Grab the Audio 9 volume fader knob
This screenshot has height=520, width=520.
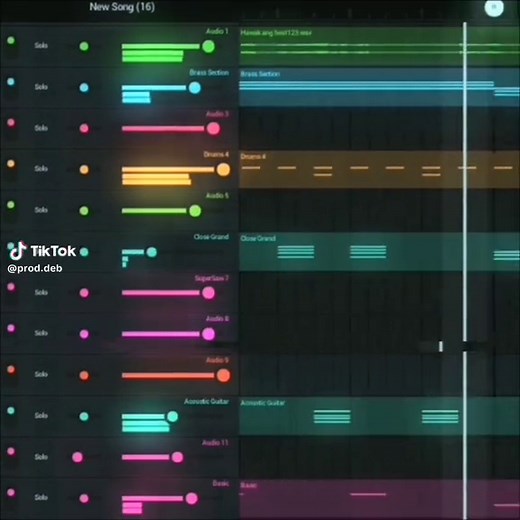(223, 375)
